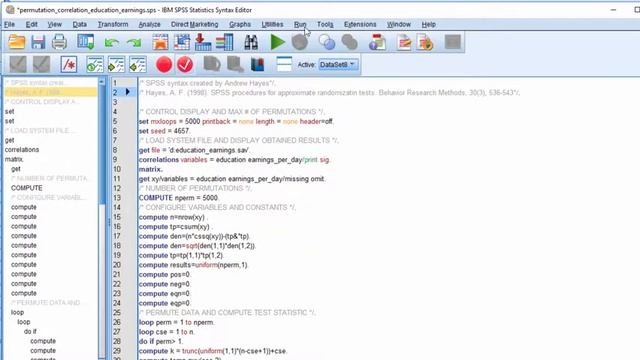Screen dimensions: 640x360
Task: Open the Variables information icon
Action: pyautogui.click(x=224, y=42)
